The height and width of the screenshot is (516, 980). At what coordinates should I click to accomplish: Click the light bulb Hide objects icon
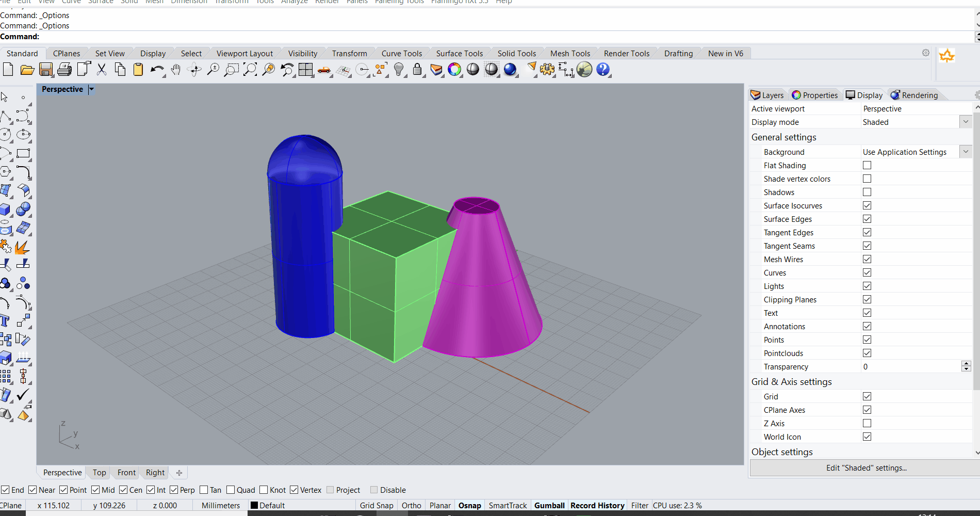pos(399,70)
